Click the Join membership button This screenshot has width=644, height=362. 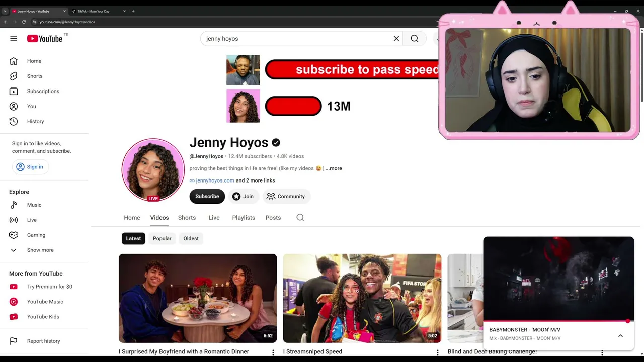243,196
